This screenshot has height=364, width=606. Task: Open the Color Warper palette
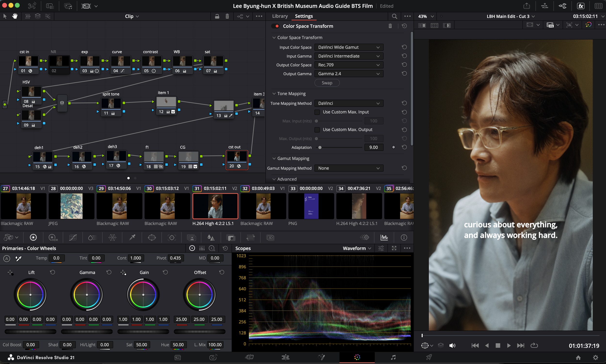pyautogui.click(x=112, y=237)
